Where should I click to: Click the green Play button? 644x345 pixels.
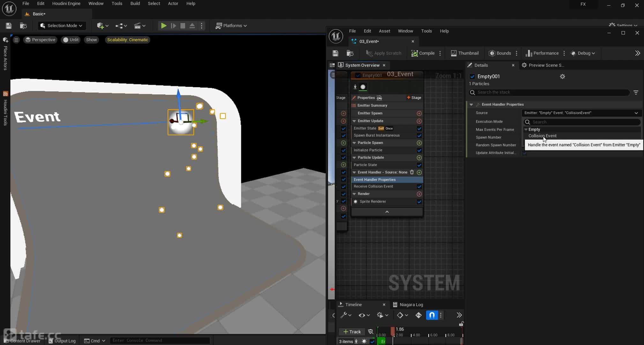pos(163,26)
